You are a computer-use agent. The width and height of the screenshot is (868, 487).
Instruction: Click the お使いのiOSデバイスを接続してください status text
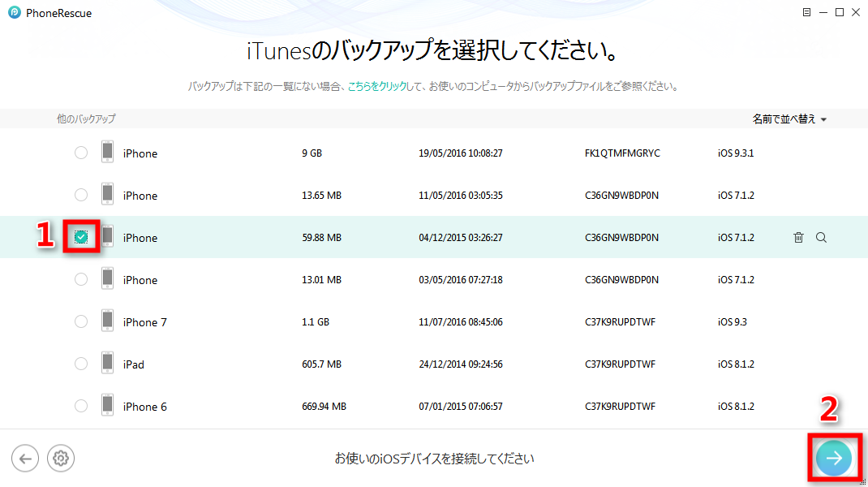click(x=434, y=459)
